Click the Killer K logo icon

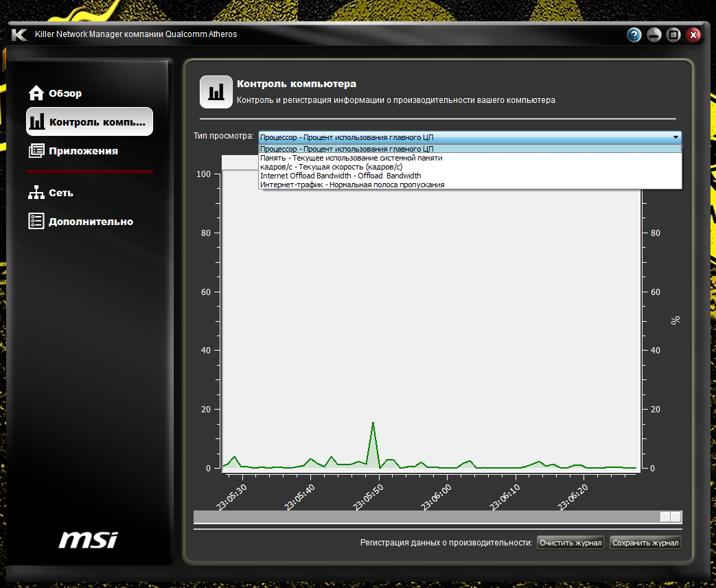coord(19,34)
